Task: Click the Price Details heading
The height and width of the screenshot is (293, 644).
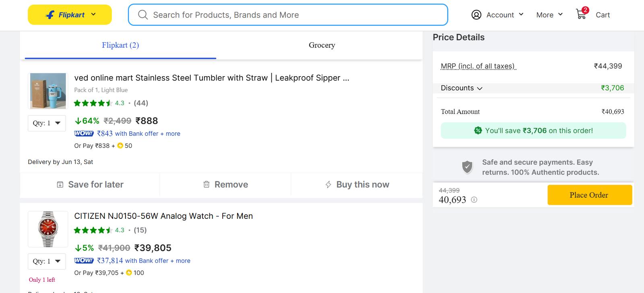Action: [x=458, y=37]
